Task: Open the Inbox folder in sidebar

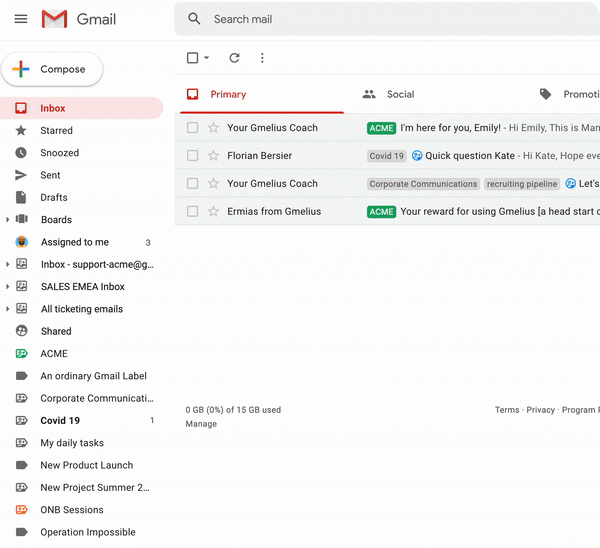Action: [x=81, y=108]
